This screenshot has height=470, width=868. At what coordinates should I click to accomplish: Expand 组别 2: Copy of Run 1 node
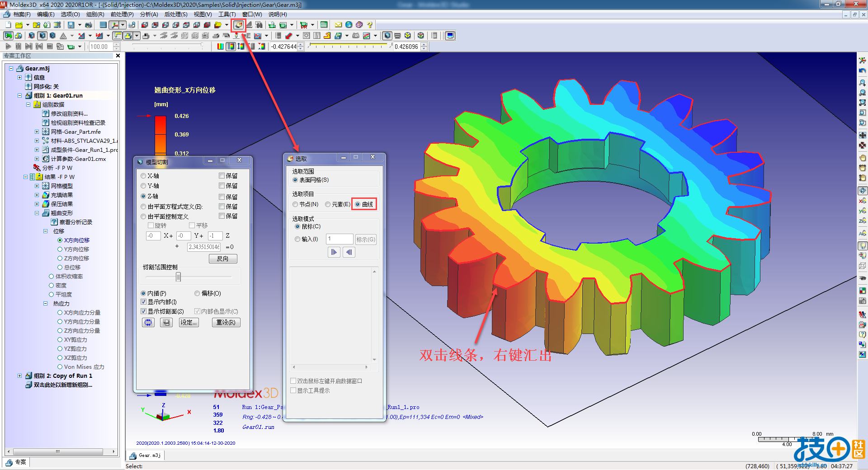coord(19,376)
